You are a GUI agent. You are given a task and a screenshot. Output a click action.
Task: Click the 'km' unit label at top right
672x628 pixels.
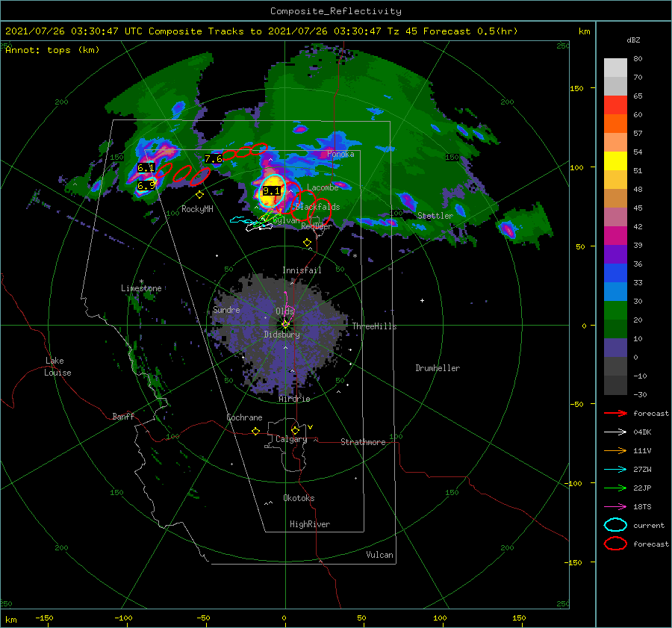coord(584,31)
